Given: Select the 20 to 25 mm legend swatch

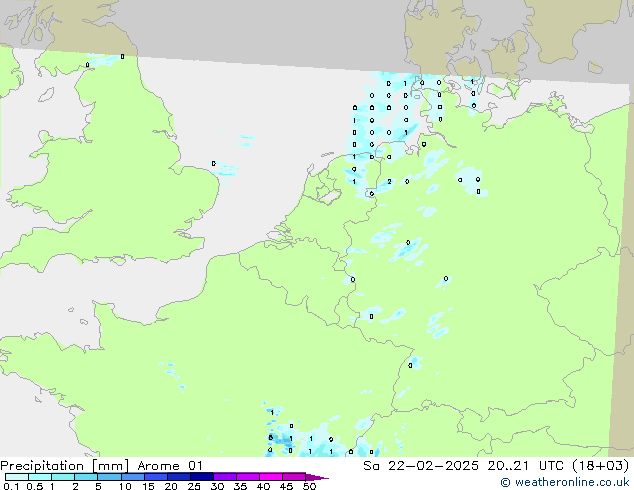Looking at the screenshot, I should click(179, 477).
